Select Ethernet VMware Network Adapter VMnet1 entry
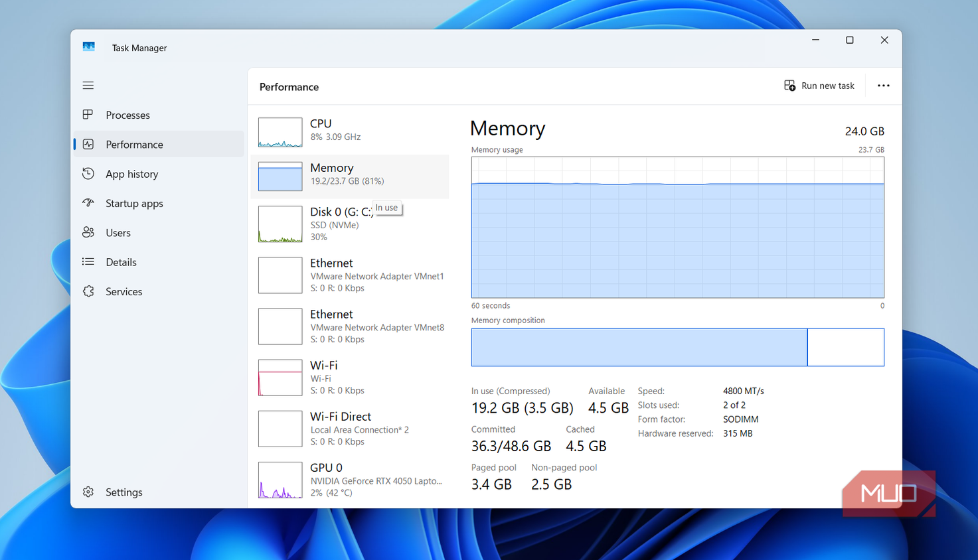The image size is (978, 560). (x=349, y=275)
